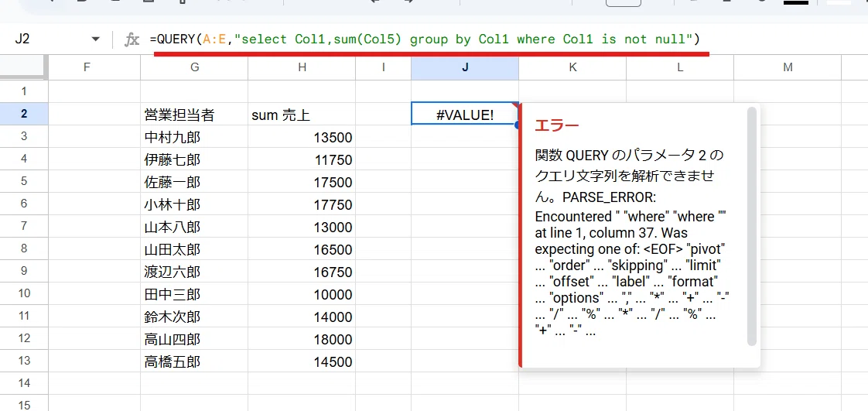Select the cell 田中三郎
Screen dimensions: 868x411
193,294
